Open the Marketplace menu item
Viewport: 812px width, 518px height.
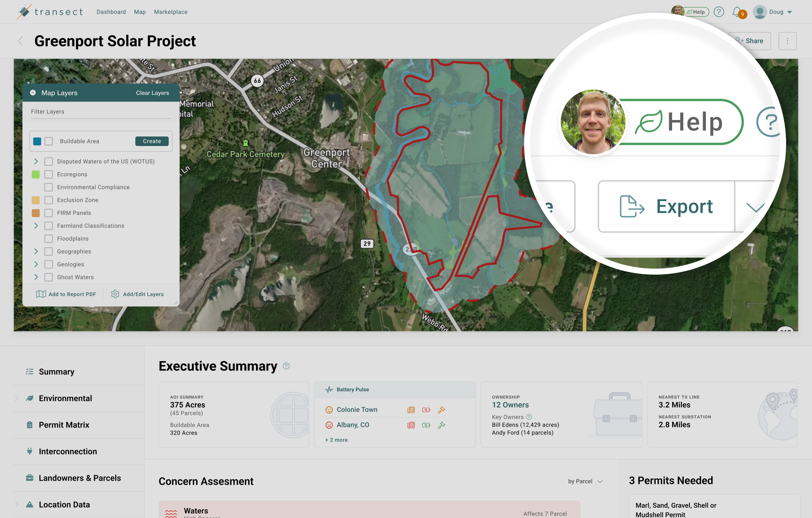pos(171,12)
